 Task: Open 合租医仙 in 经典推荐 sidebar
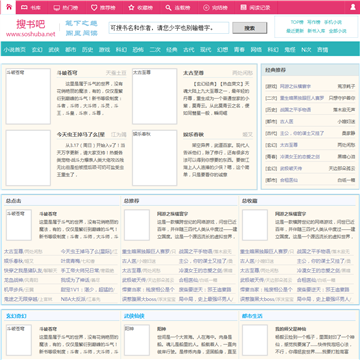289,180
